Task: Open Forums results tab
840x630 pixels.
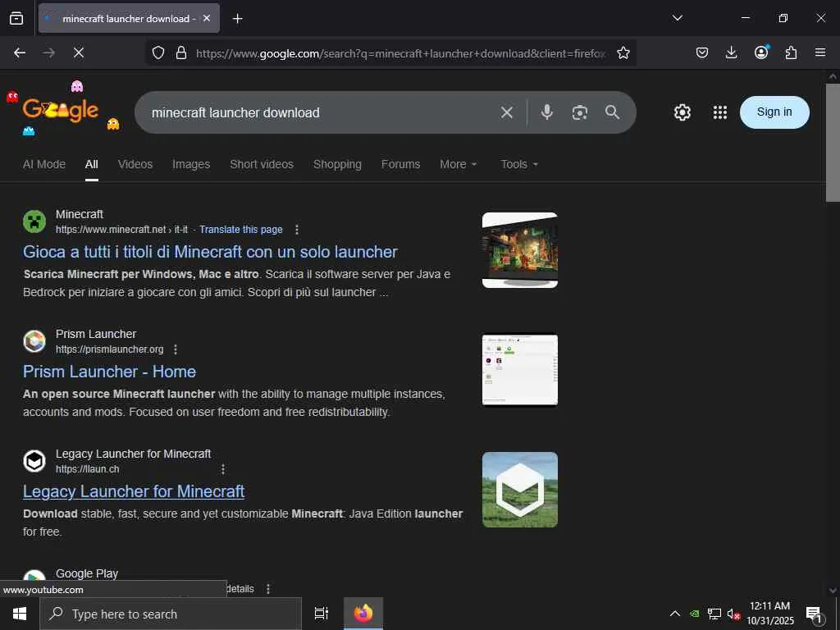Action: coord(400,164)
